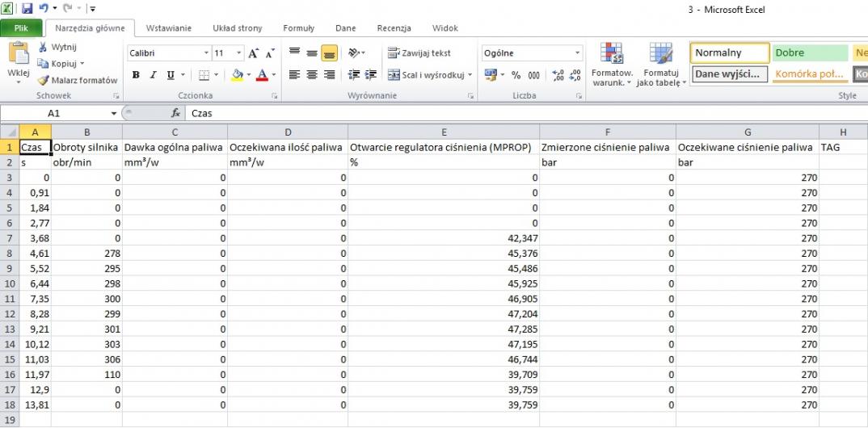
Task: Open the Wstawianie ribbon tab
Action: 168,28
